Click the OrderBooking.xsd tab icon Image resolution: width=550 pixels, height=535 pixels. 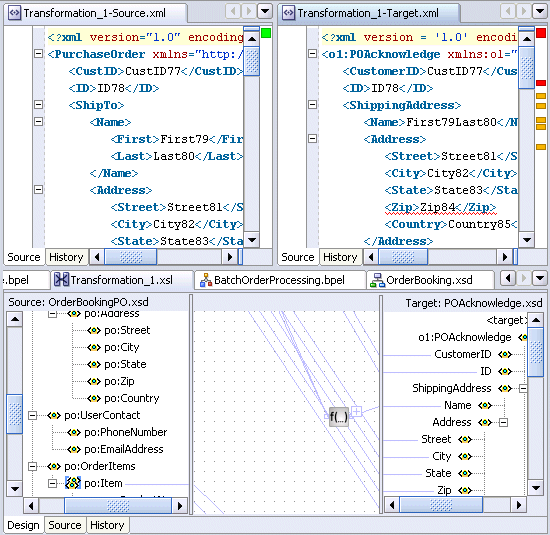pyautogui.click(x=377, y=280)
